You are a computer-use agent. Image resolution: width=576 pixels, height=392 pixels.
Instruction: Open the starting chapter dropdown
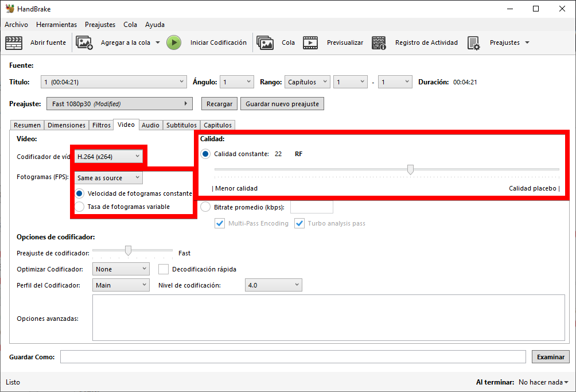coord(350,82)
